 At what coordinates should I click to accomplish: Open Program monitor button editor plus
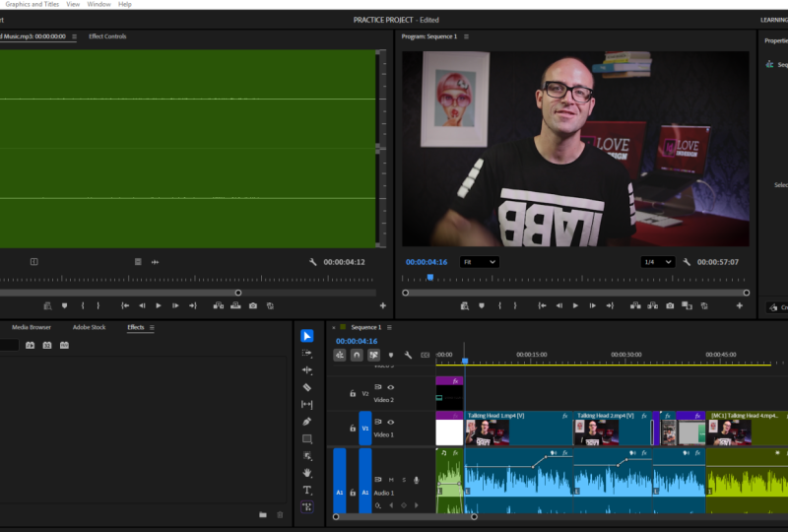coord(740,305)
